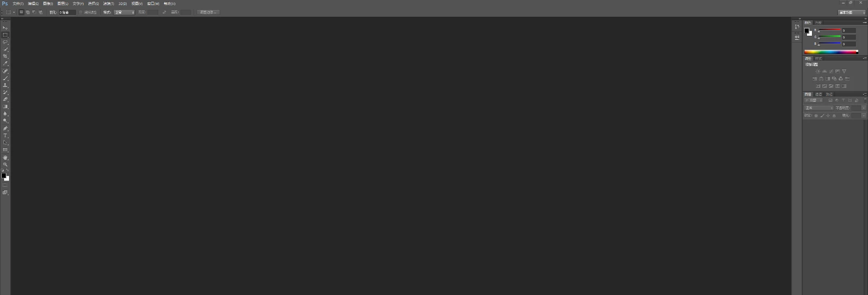Select the Pen tool
This screenshot has width=868, height=295.
coord(5,128)
